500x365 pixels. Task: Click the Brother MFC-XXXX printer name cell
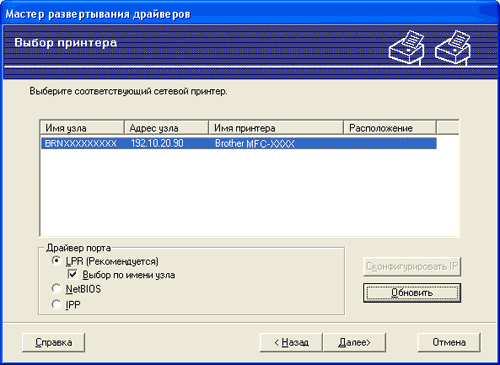(x=255, y=144)
